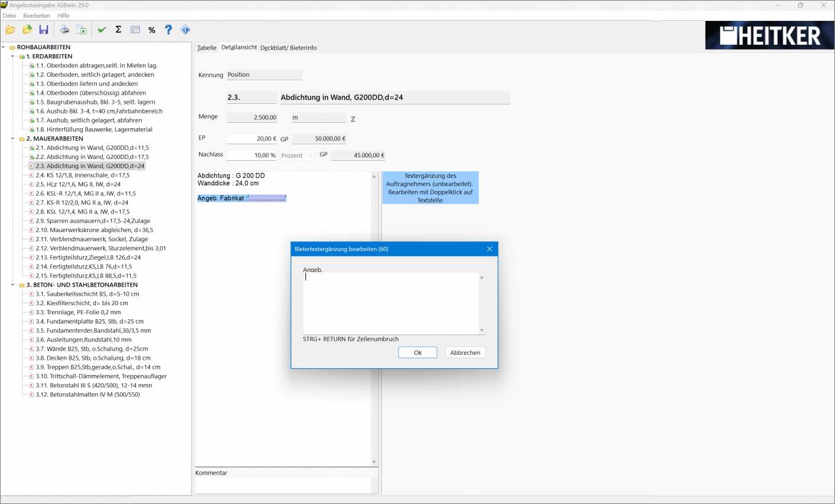Open help via the question mark icon

point(168,29)
